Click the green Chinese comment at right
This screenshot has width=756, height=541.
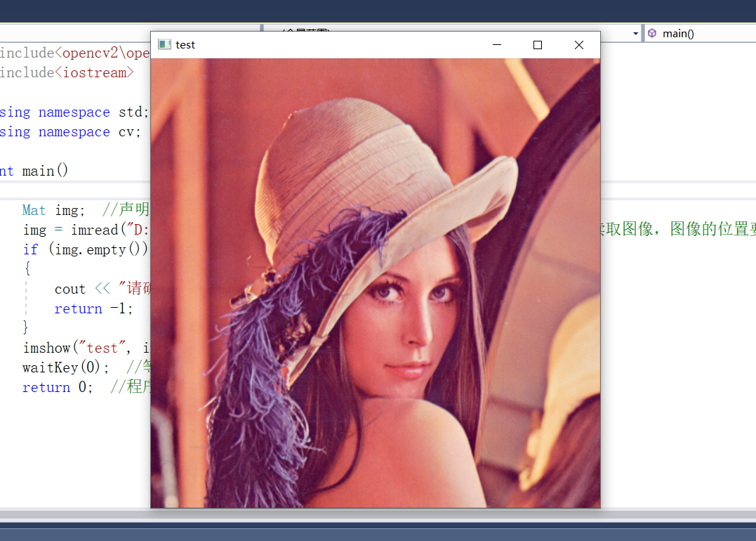[678, 229]
